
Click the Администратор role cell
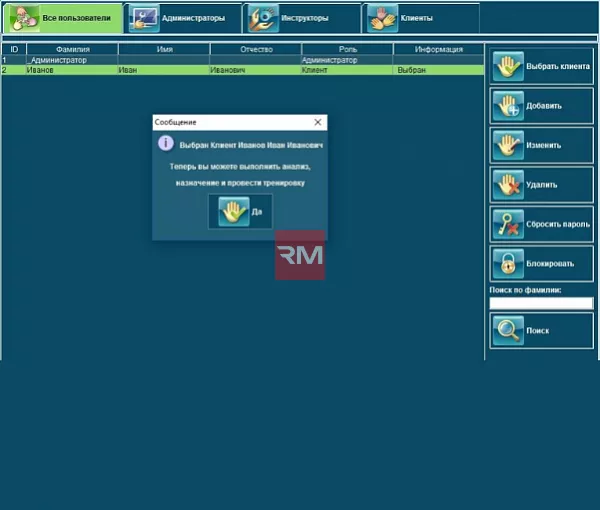point(347,60)
